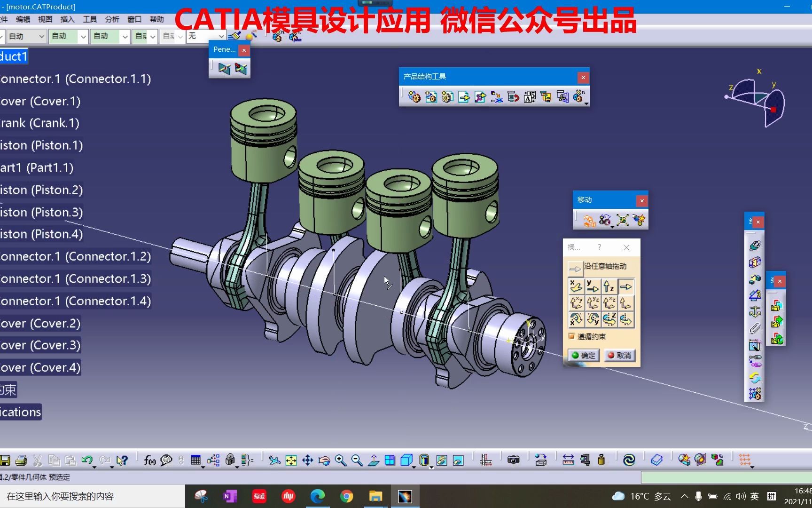
Task: Expand the View mode cube dropdown arrow
Action: click(414, 467)
